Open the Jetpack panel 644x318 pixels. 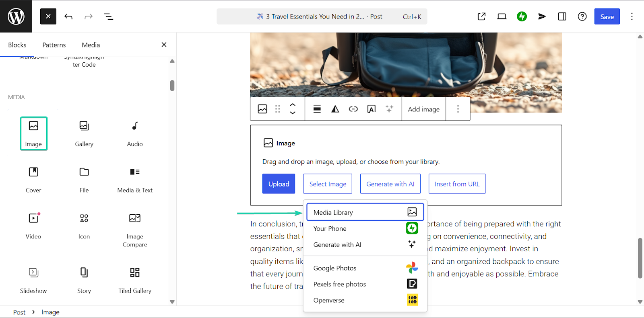tap(522, 16)
